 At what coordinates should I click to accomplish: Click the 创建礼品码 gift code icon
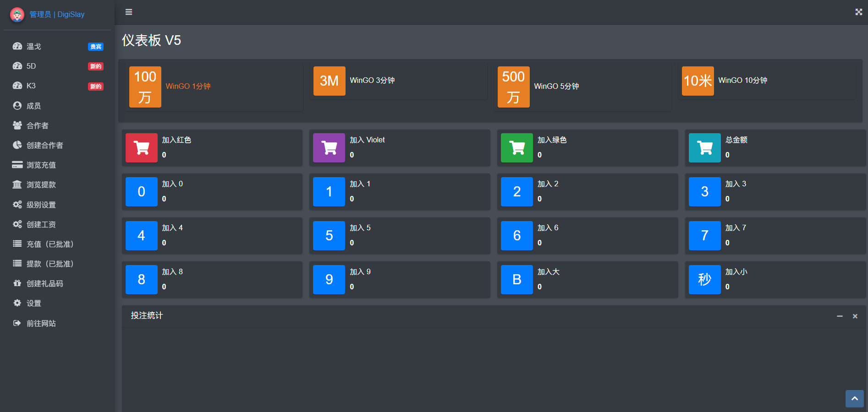coord(17,283)
